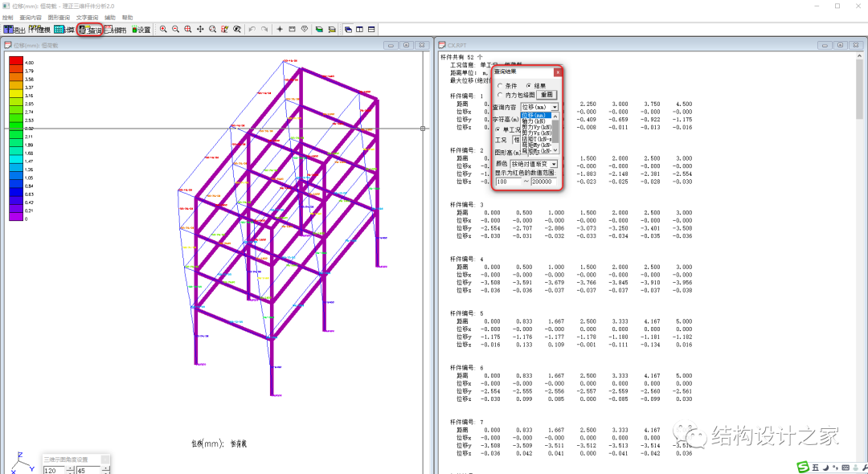868x474 pixels.
Task: Open the 帮助 menu
Action: coord(127,18)
